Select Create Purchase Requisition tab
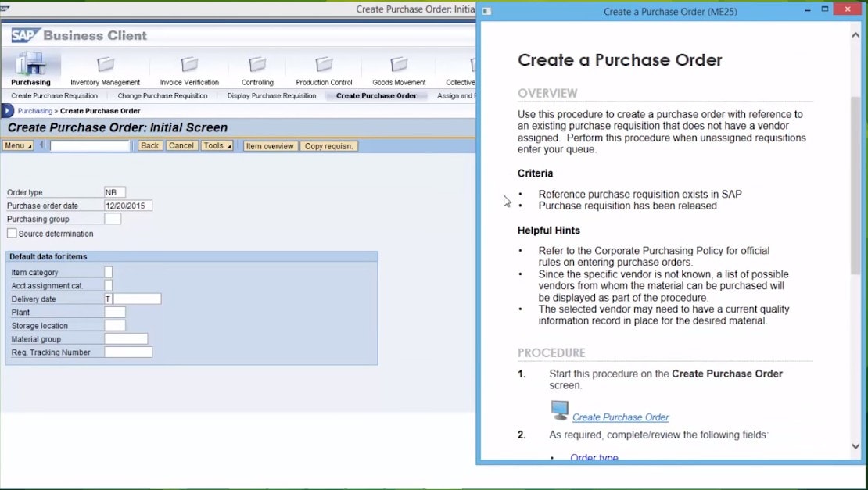This screenshot has width=868, height=490. 54,95
